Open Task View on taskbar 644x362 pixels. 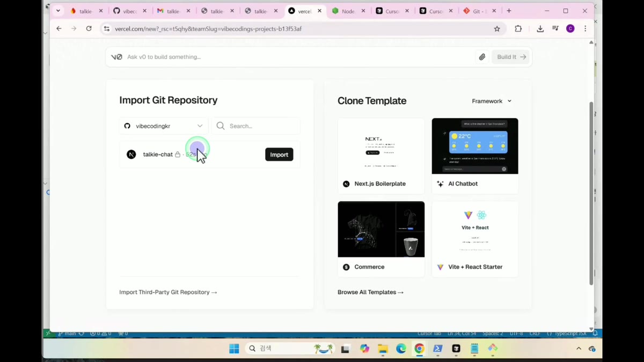pos(346,349)
